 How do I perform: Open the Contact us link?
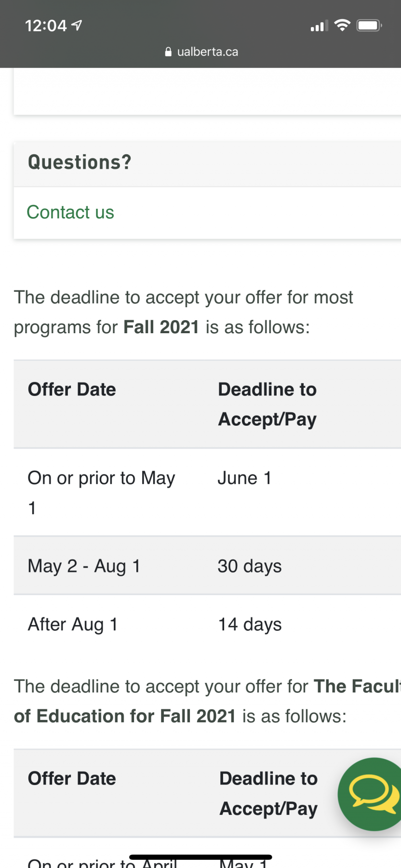coord(70,212)
